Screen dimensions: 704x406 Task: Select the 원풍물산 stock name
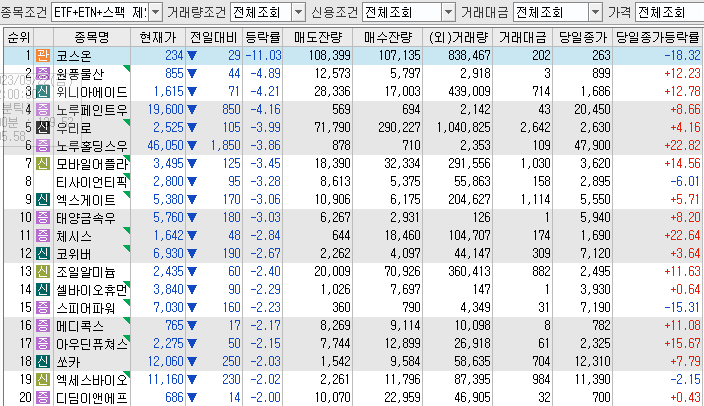tap(80, 74)
